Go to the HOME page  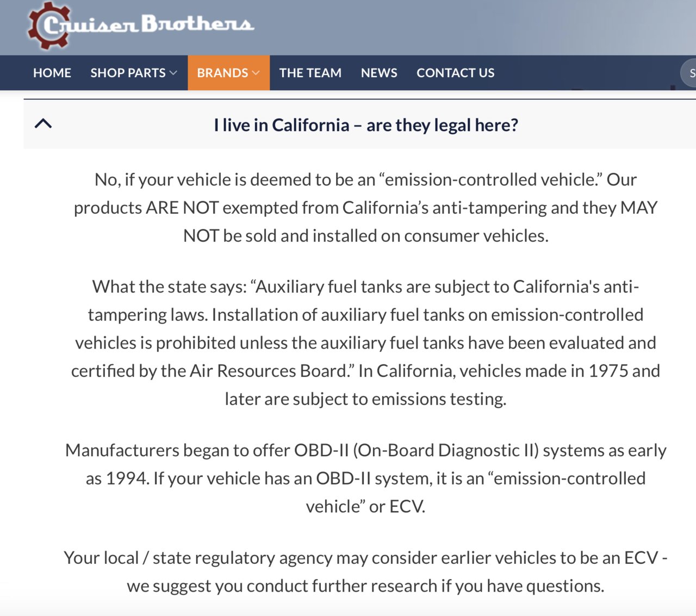tap(52, 73)
